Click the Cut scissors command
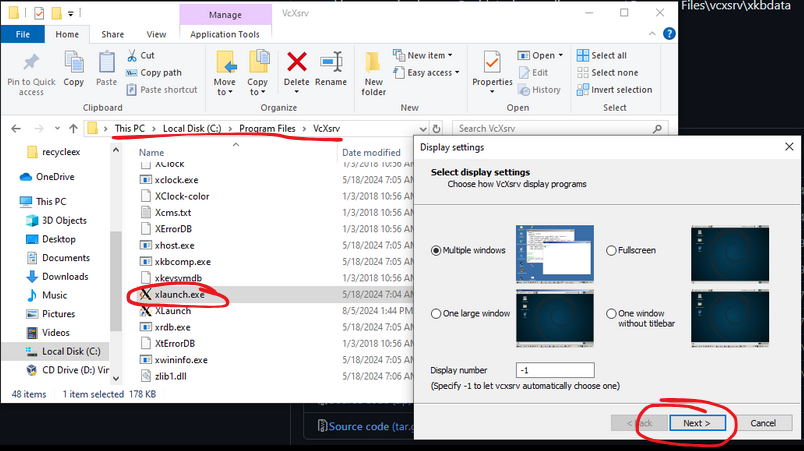The image size is (804, 451). [x=140, y=55]
